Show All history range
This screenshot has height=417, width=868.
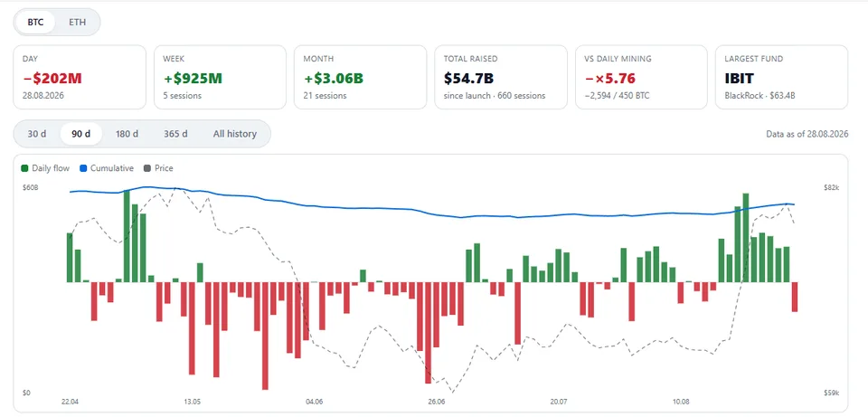tap(235, 134)
